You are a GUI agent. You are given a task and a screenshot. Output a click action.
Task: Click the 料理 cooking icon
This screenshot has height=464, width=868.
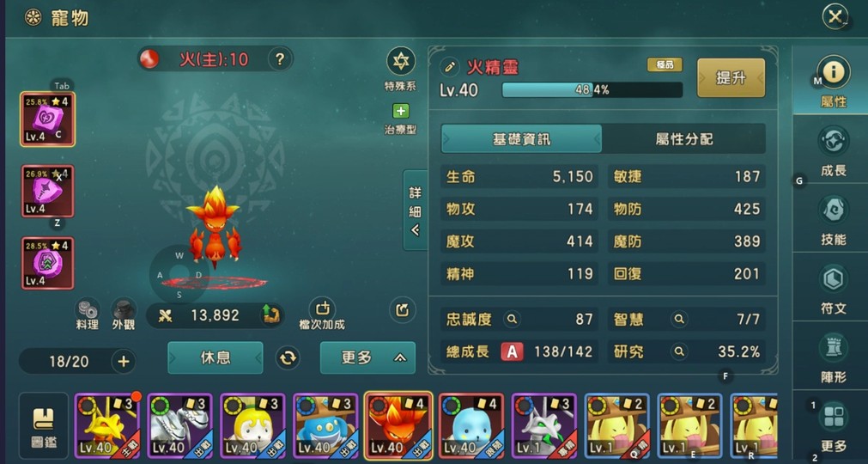88,309
